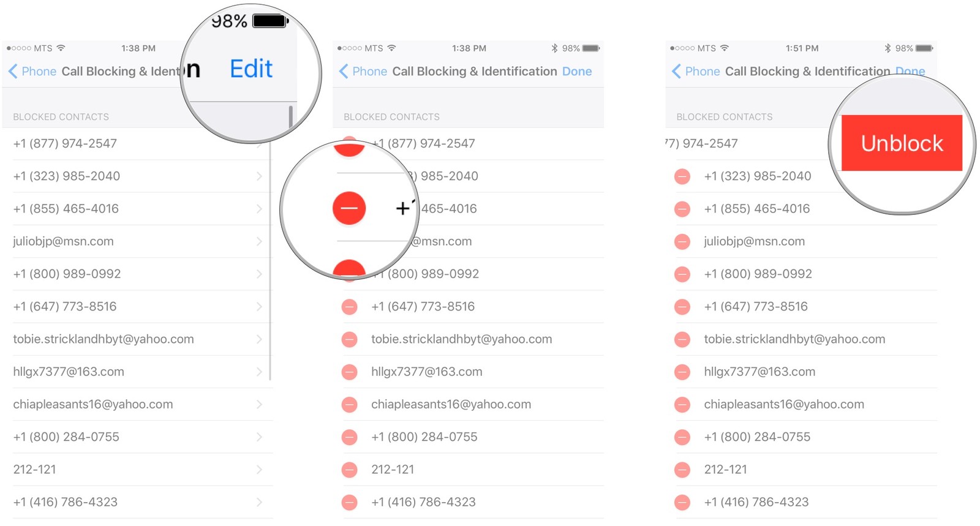The image size is (980, 526).
Task: Tap minus beside +1 (855) 465-4016, third screen
Action: click(682, 209)
